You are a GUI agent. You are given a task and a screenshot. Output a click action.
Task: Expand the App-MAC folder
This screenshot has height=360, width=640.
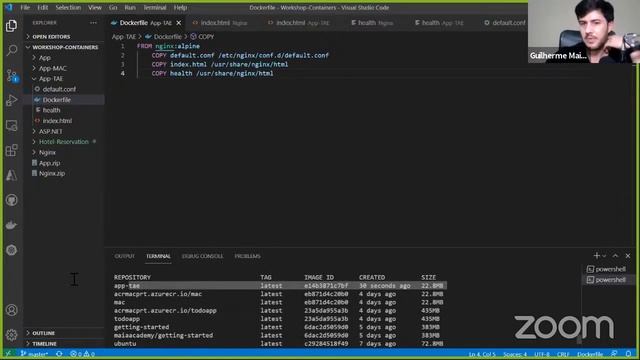(x=52, y=68)
